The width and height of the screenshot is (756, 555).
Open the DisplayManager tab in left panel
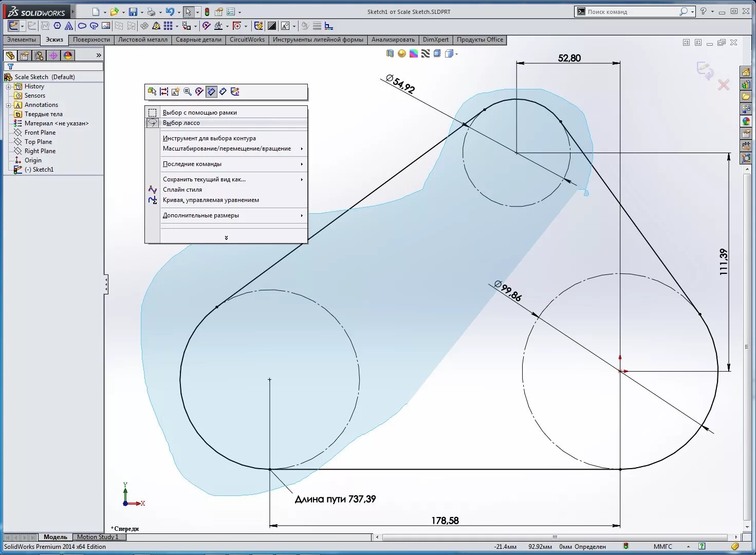(67, 55)
